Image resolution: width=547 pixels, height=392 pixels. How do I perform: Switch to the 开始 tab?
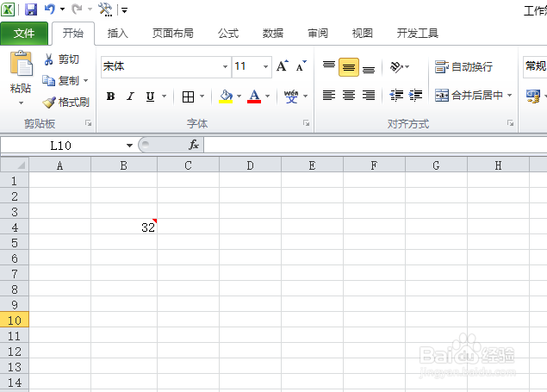(73, 34)
